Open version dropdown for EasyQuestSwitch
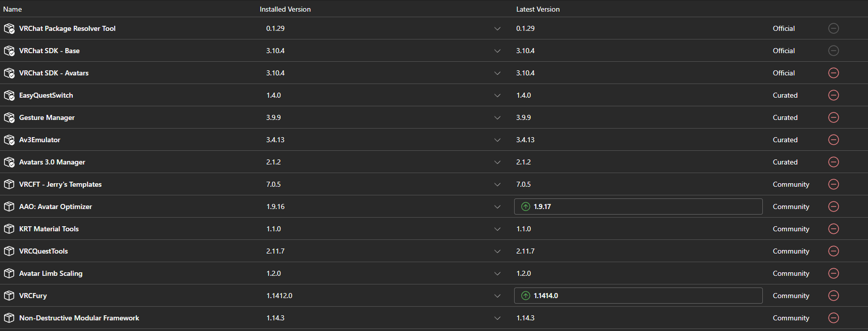This screenshot has width=868, height=331. (497, 96)
